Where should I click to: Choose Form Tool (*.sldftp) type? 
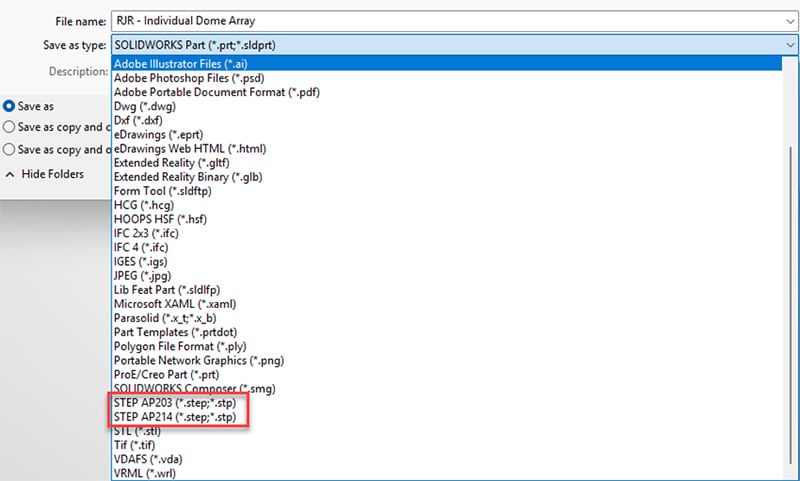[446, 191]
